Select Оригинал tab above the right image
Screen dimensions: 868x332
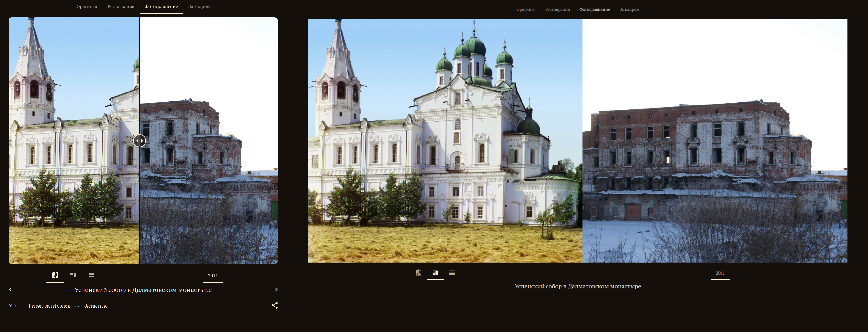coord(526,9)
